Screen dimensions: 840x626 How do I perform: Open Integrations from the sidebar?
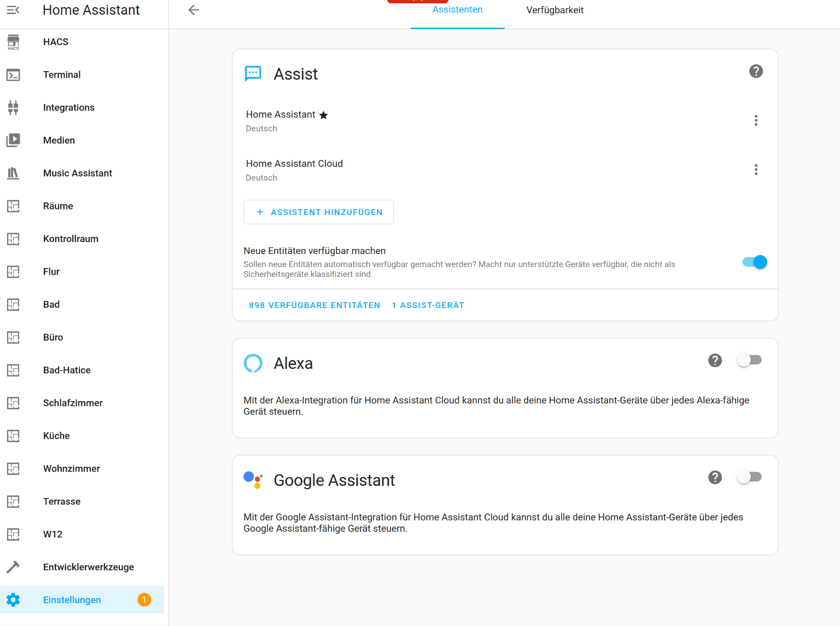(82, 108)
